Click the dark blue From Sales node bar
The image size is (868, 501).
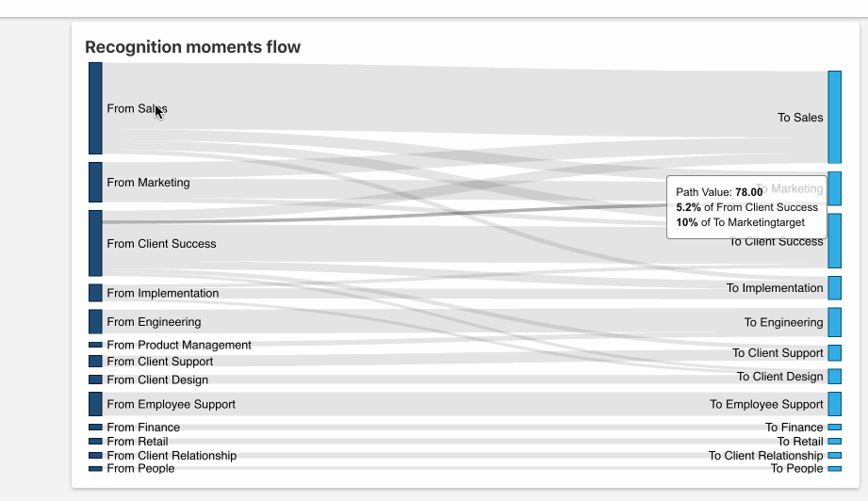95,108
